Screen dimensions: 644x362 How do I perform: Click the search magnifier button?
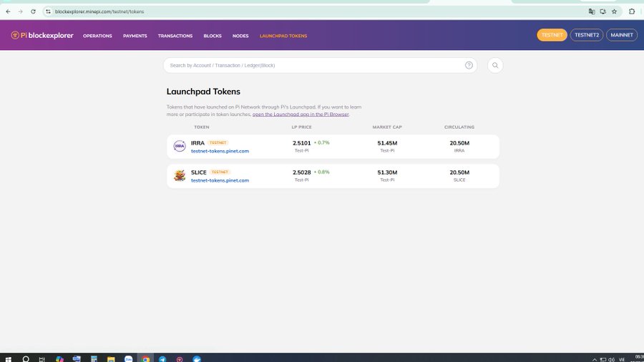(495, 65)
